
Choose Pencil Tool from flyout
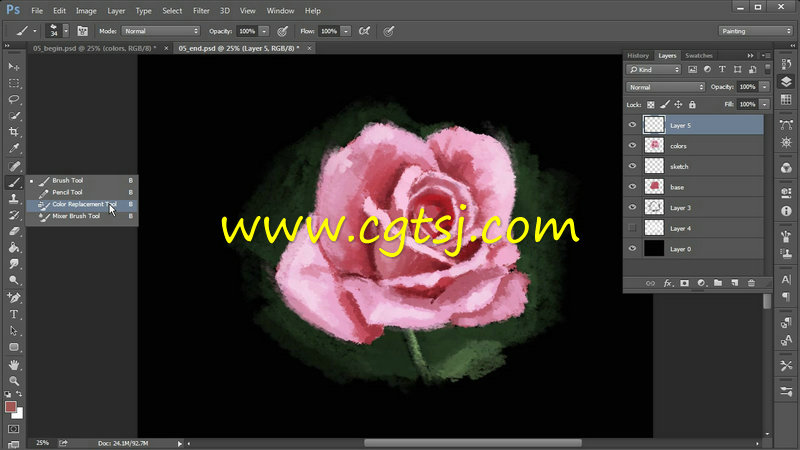[82, 192]
